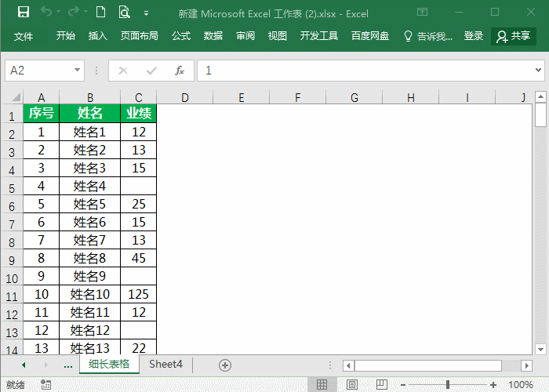Click the hidden sheets ellipsis button
Screen dimensions: 549x392
[x=68, y=365]
